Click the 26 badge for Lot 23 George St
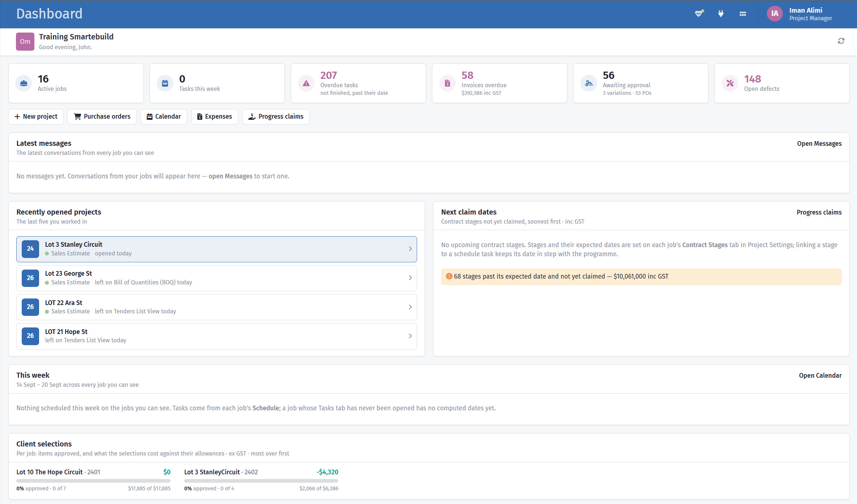This screenshot has height=504, width=857. click(x=30, y=278)
